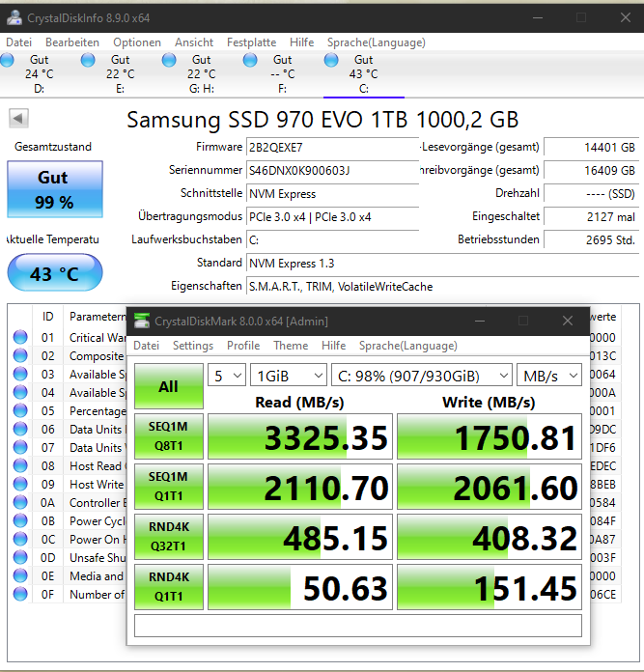This screenshot has height=672, width=644.
Task: Click status orb for attribute 02 Composite
Action: tap(20, 355)
